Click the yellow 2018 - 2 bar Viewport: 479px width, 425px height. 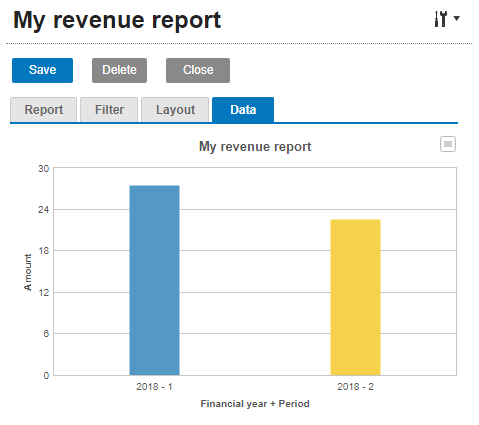355,297
